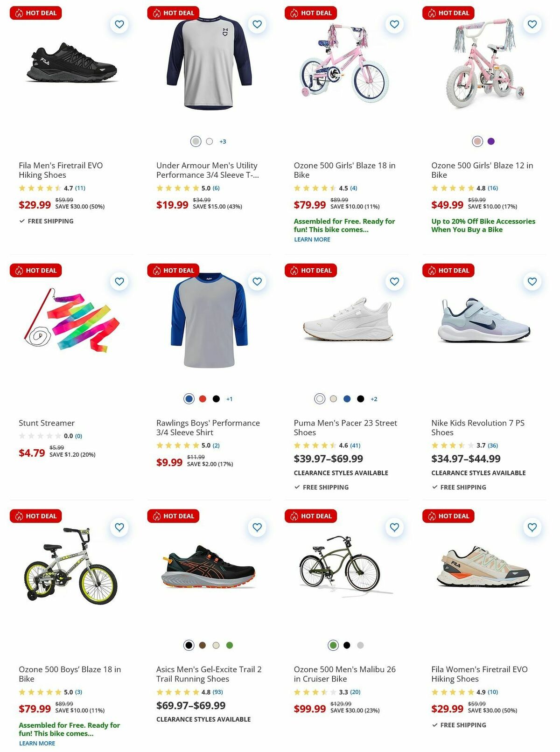This screenshot has width=560, height=752.
Task: Add Fila Men's Firetrail EVO Hiking Shoes to wishlist
Action: point(119,24)
